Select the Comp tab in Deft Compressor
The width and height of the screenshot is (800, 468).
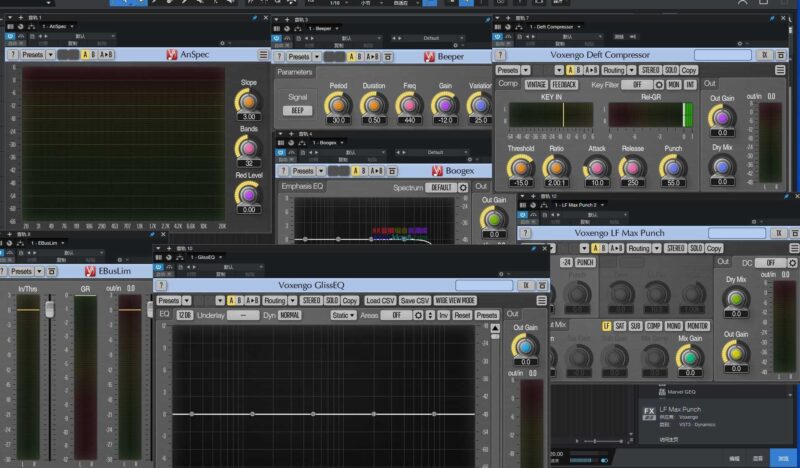pos(508,84)
